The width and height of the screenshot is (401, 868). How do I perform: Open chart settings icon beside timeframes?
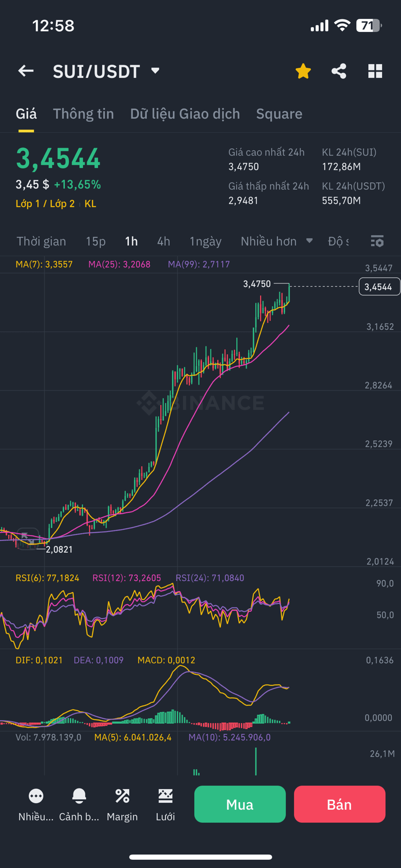[x=377, y=241]
